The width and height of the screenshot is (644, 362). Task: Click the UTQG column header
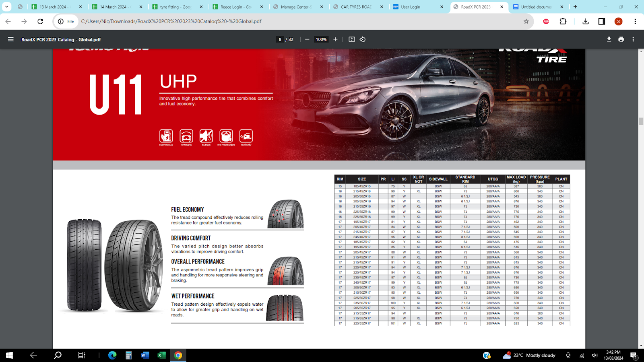[493, 179]
